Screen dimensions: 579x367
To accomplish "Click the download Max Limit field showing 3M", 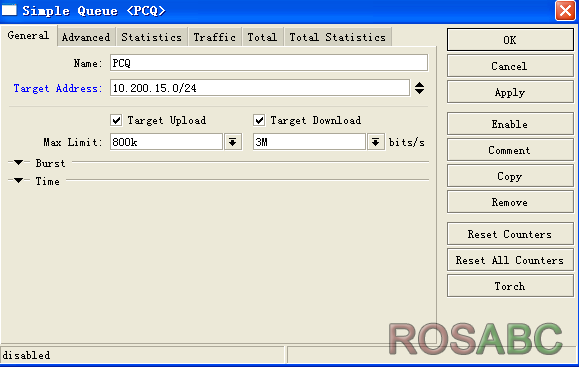I will [x=309, y=142].
